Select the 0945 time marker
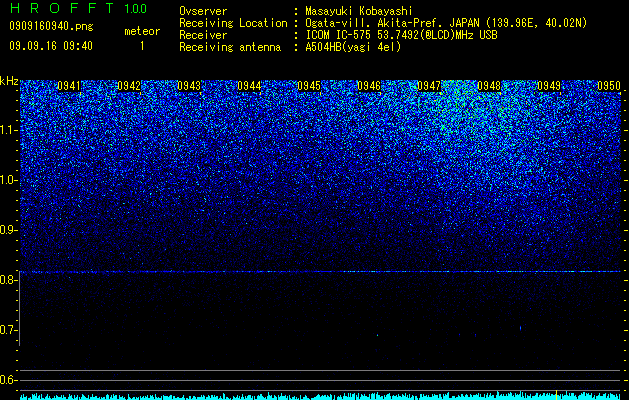 (309, 86)
